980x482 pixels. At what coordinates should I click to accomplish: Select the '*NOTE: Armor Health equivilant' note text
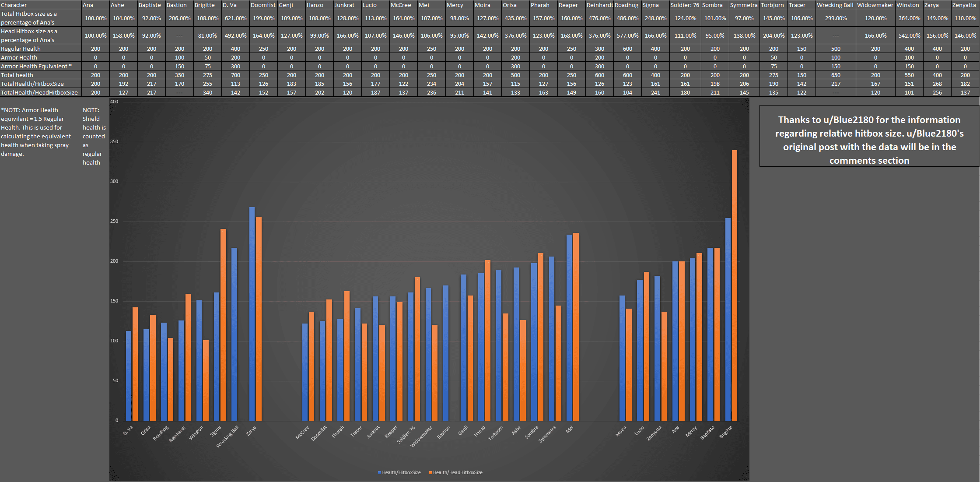pyautogui.click(x=36, y=132)
